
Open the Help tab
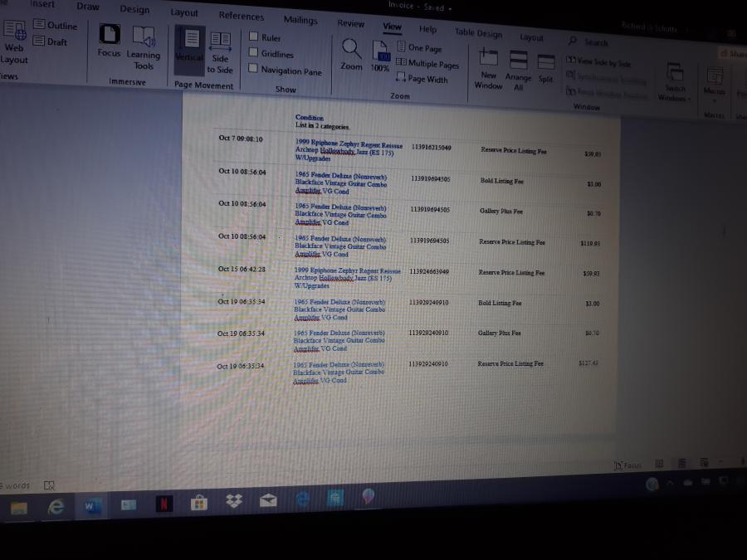coord(427,29)
